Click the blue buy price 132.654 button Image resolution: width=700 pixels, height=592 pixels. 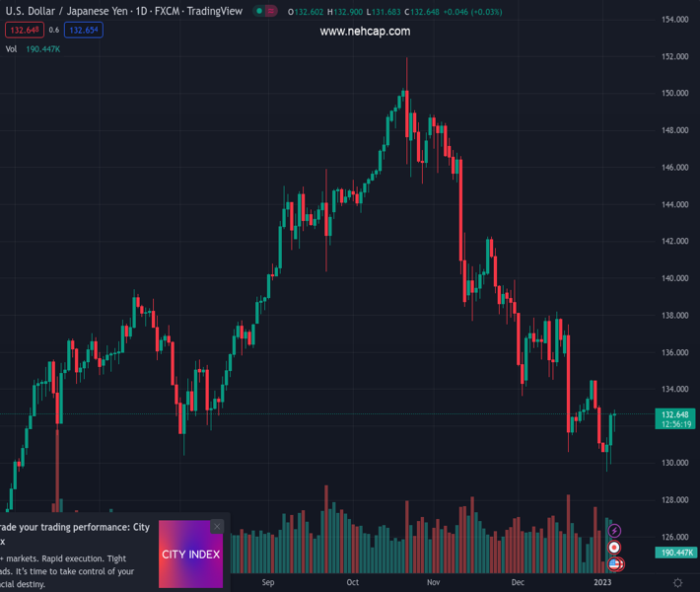[84, 30]
